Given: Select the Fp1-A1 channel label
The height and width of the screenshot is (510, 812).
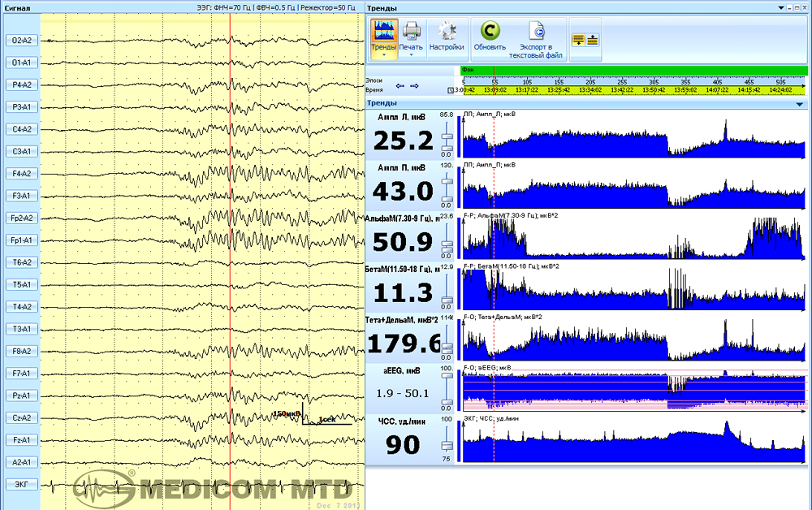Looking at the screenshot, I should point(22,240).
